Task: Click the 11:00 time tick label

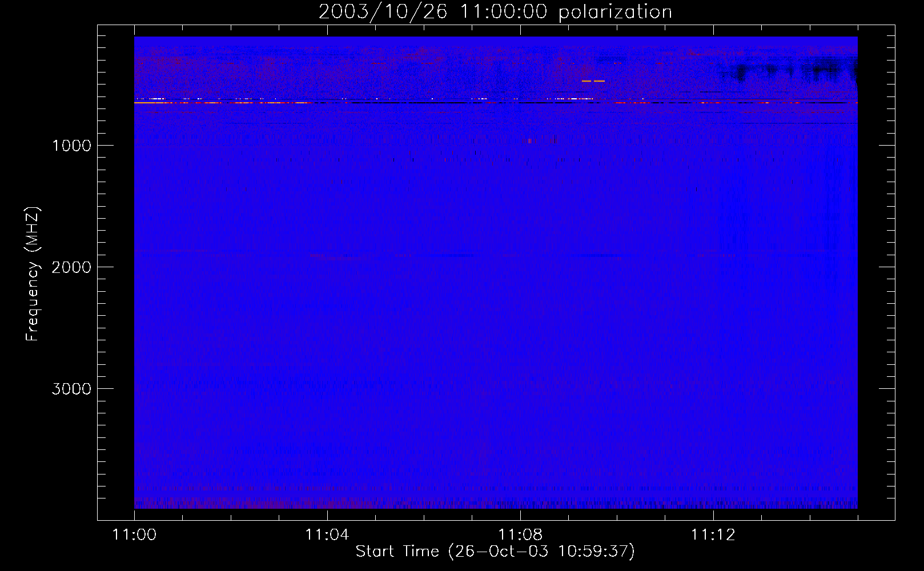Action: [x=134, y=535]
